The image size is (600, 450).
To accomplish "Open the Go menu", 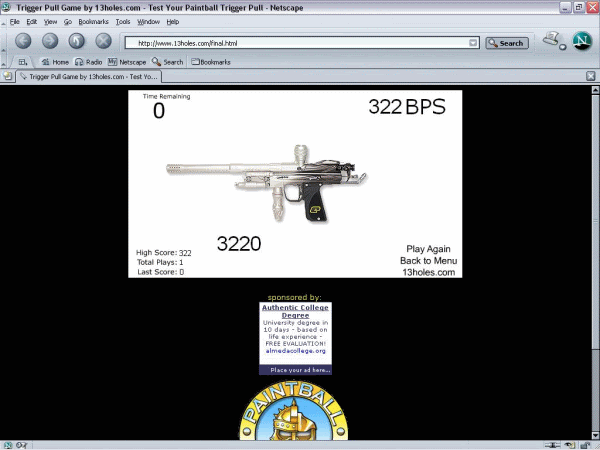I will point(68,22).
